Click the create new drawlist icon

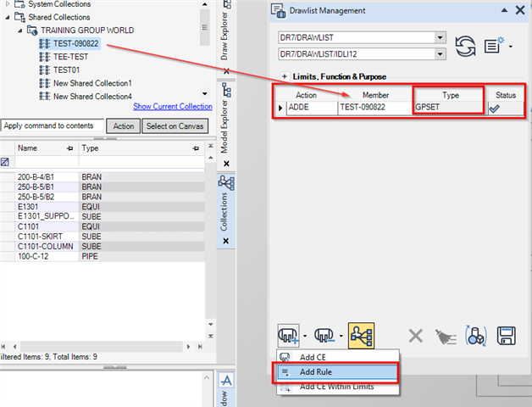[495, 45]
